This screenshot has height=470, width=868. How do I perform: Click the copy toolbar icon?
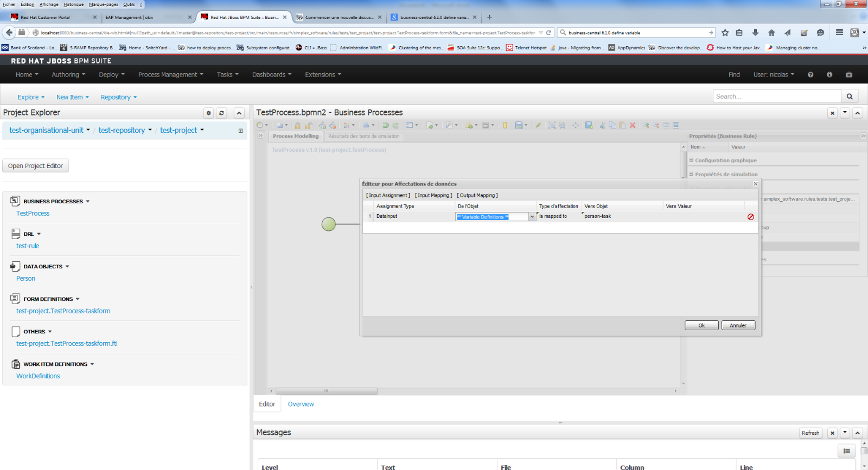[612, 125]
